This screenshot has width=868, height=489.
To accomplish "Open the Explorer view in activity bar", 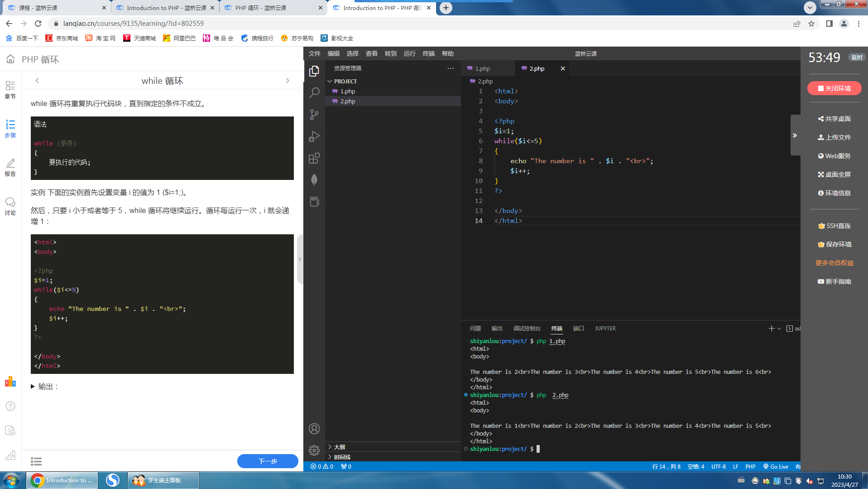I will click(x=314, y=71).
